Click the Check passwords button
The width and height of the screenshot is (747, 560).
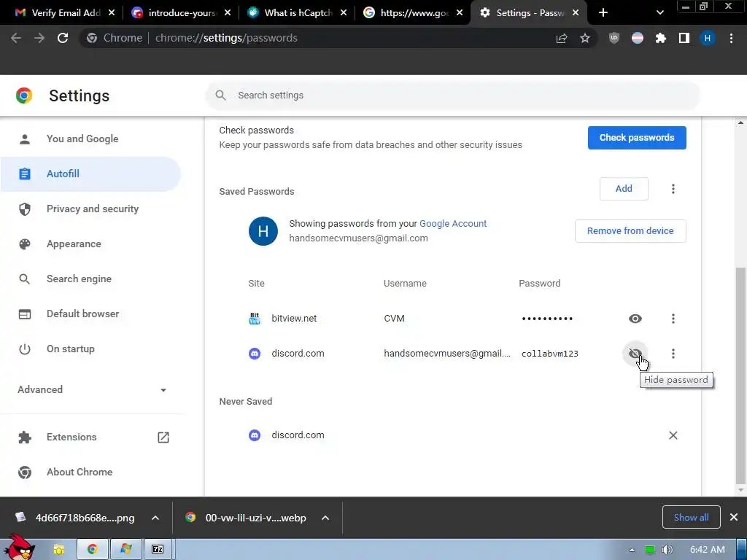click(637, 138)
